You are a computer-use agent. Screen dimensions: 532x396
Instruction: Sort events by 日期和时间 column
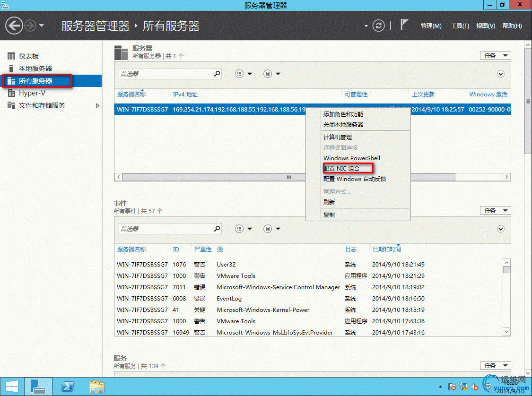pyautogui.click(x=386, y=249)
